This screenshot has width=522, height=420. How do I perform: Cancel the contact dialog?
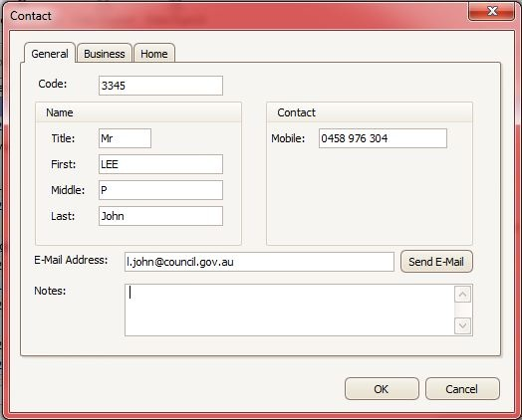pyautogui.click(x=462, y=389)
